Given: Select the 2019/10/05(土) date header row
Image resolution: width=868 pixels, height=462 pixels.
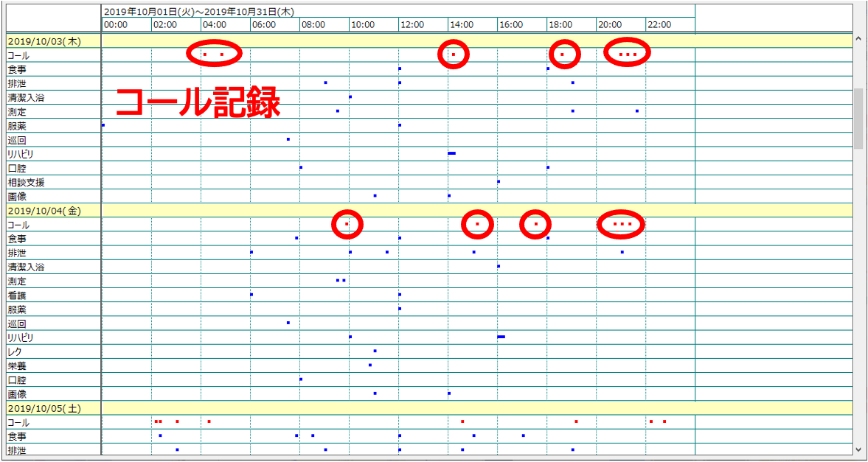Looking at the screenshot, I should pyautogui.click(x=44, y=408).
